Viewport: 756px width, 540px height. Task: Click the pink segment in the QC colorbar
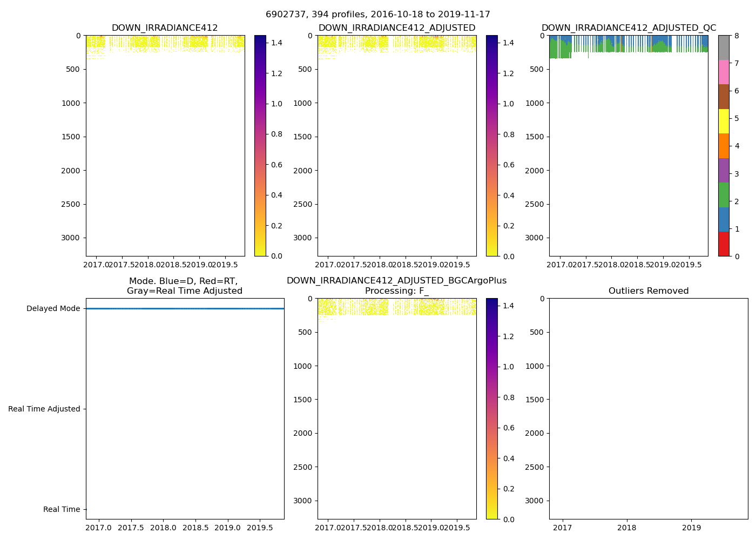tap(724, 72)
